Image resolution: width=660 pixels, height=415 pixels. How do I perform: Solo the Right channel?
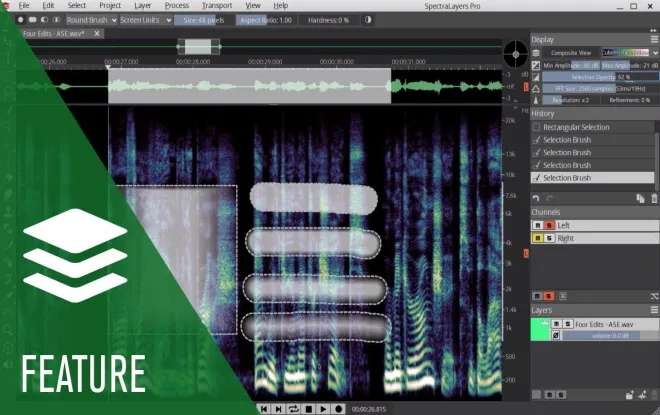click(x=549, y=238)
